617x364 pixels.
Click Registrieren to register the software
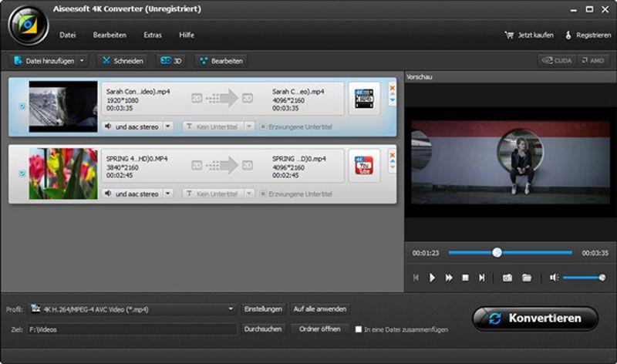(x=588, y=35)
